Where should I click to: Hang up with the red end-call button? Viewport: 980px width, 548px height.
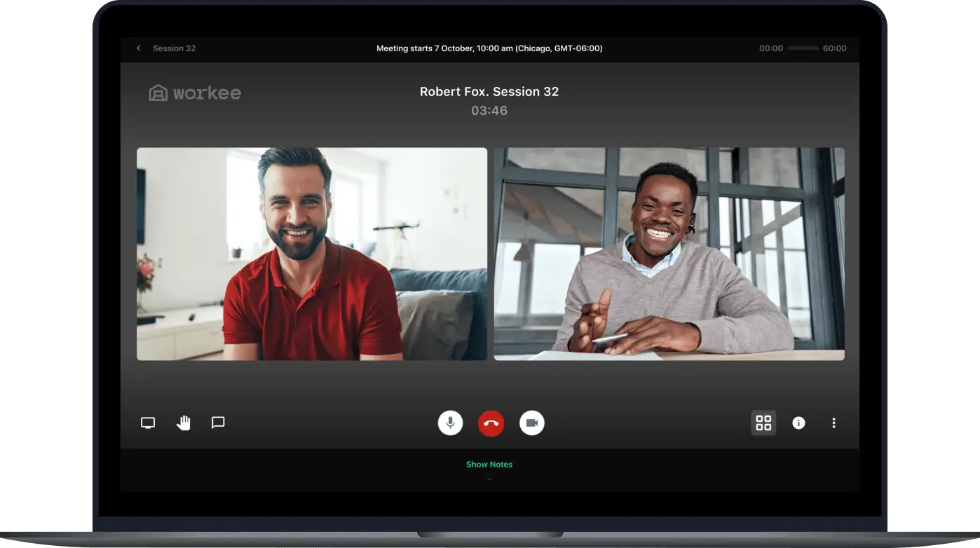coord(491,423)
